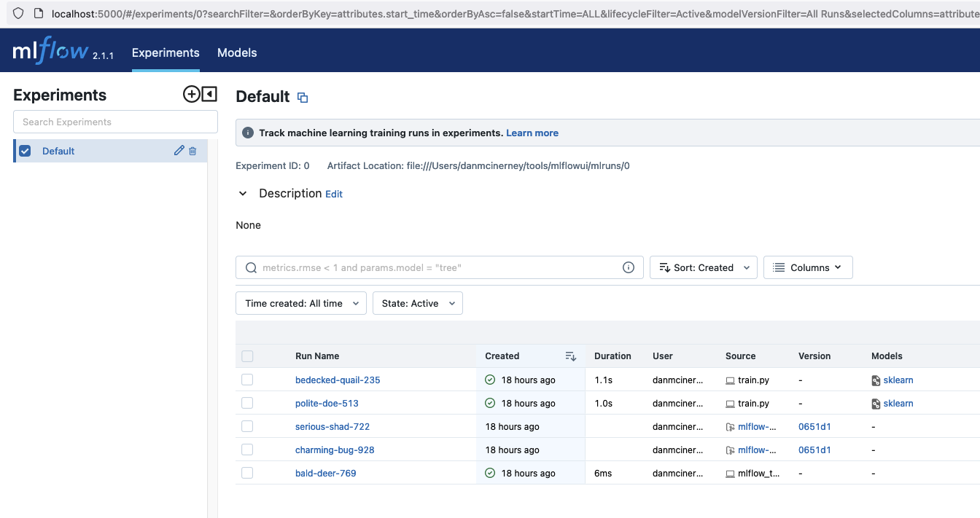This screenshot has width=980, height=518.
Task: Create a new experiment with the plus icon
Action: click(190, 94)
